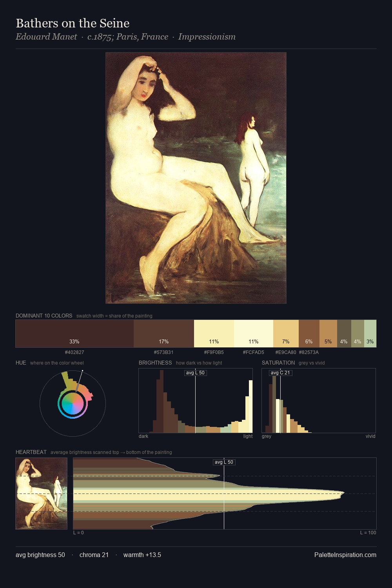Click the 6% chestnut brown swatch
The width and height of the screenshot is (392, 588).
tap(309, 334)
